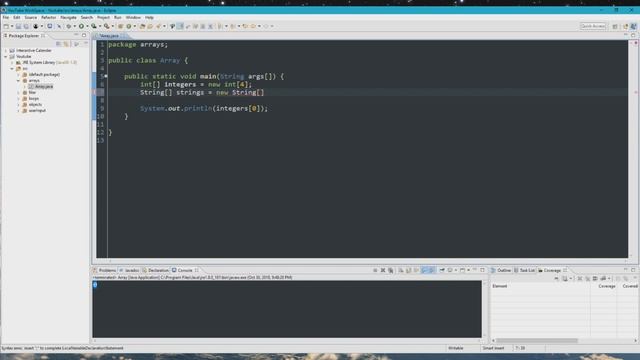The height and width of the screenshot is (360, 640).
Task: Click the green Run button in toolbar
Action: (x=81, y=27)
